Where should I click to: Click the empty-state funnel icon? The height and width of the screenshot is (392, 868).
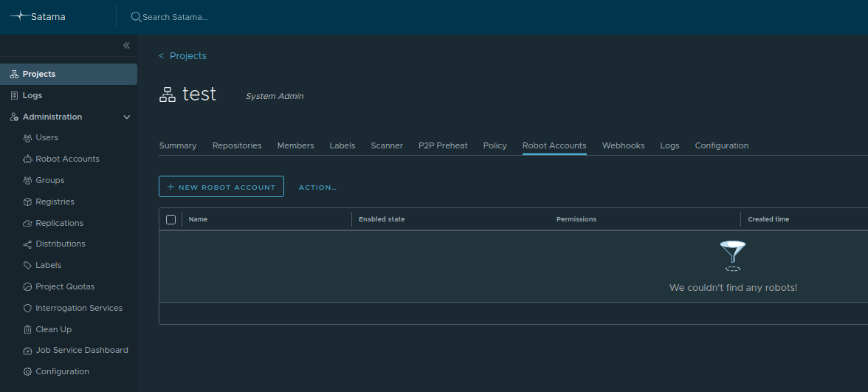[x=732, y=255]
